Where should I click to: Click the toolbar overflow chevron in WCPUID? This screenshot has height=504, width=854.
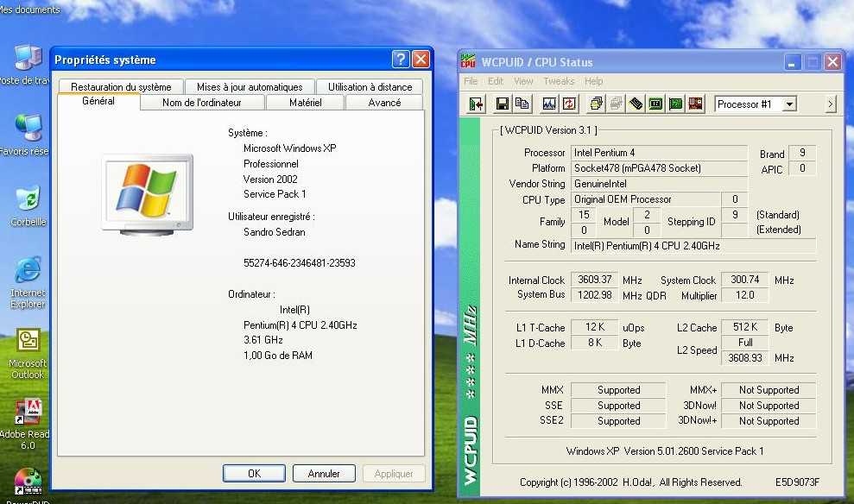[830, 104]
